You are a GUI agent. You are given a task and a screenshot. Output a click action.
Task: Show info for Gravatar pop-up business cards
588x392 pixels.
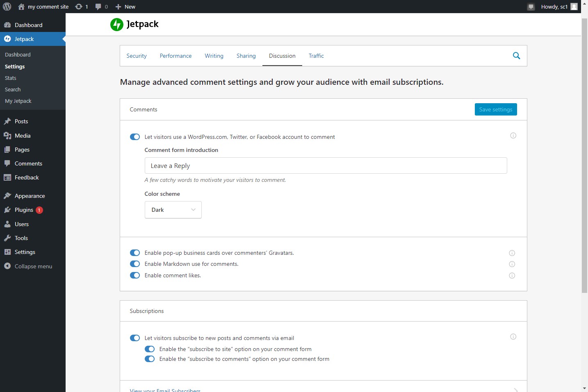(x=512, y=253)
